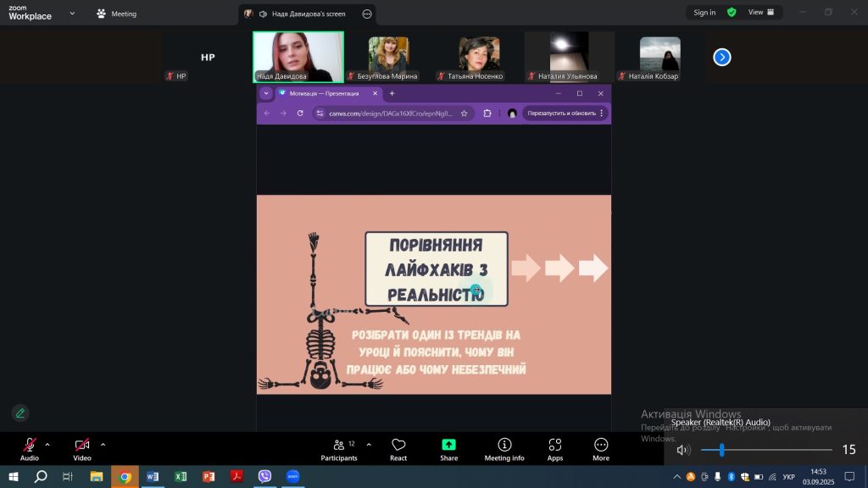
Task: Open the clock and date 14:53
Action: coord(818,476)
